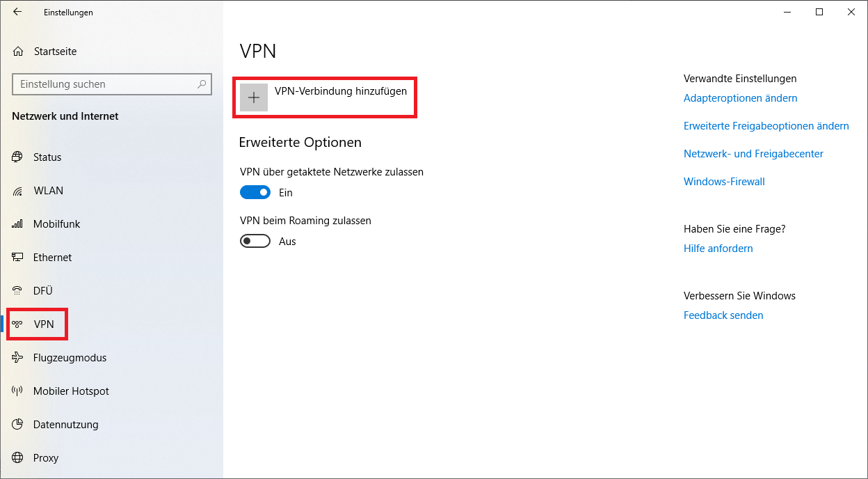868x479 pixels.
Task: Open the Windows-Firewall link
Action: coord(724,182)
